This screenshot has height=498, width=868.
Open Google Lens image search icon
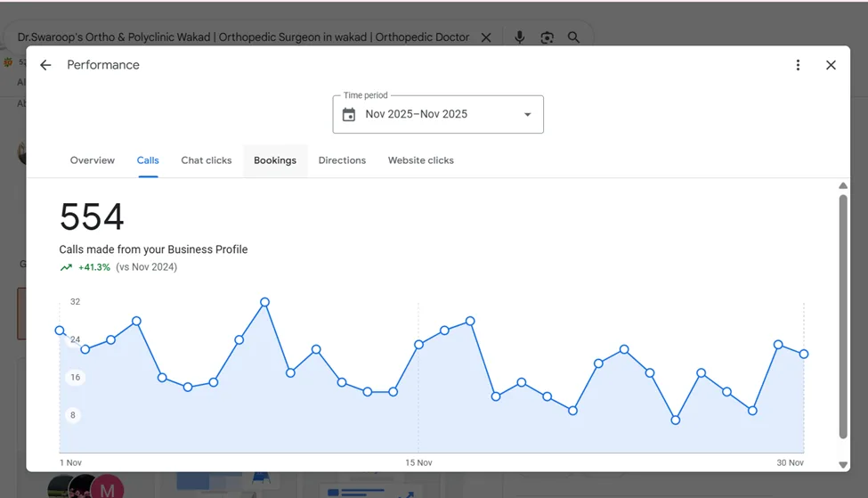pos(547,37)
